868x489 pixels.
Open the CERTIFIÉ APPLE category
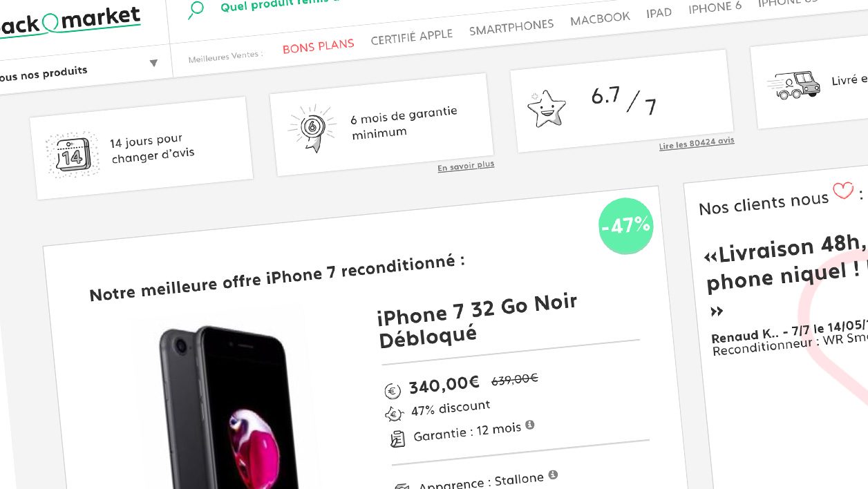coord(411,37)
